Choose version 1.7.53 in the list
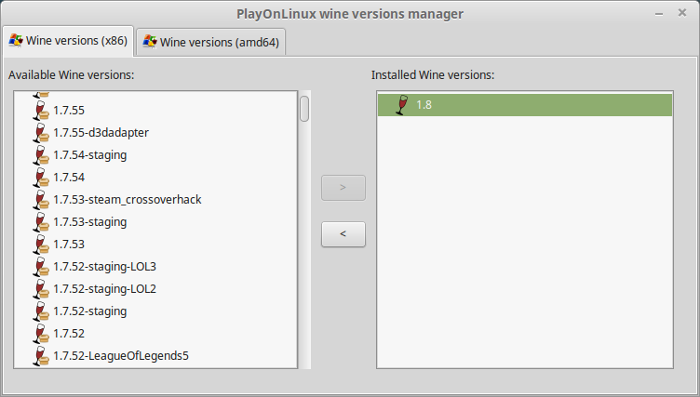700x397 pixels. (69, 244)
